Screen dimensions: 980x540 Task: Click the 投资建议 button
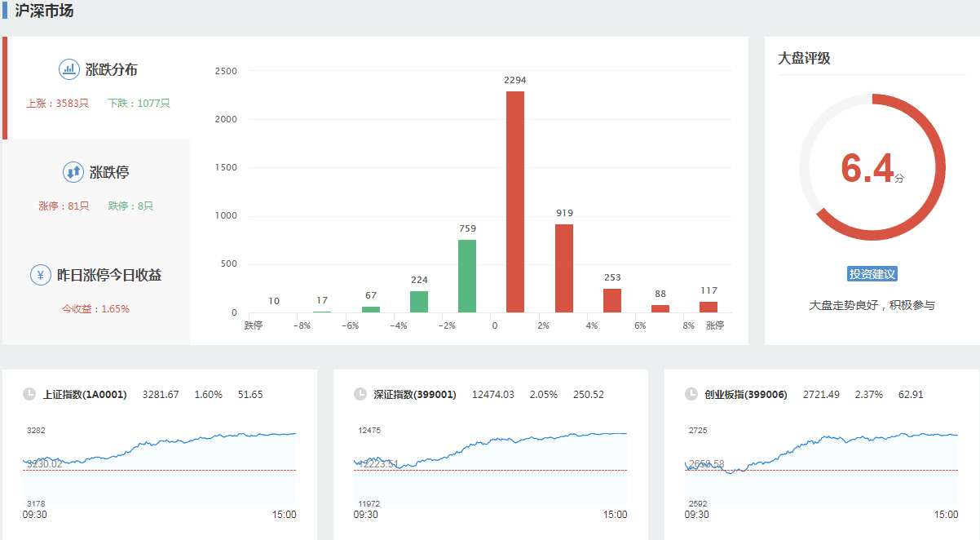(x=872, y=274)
